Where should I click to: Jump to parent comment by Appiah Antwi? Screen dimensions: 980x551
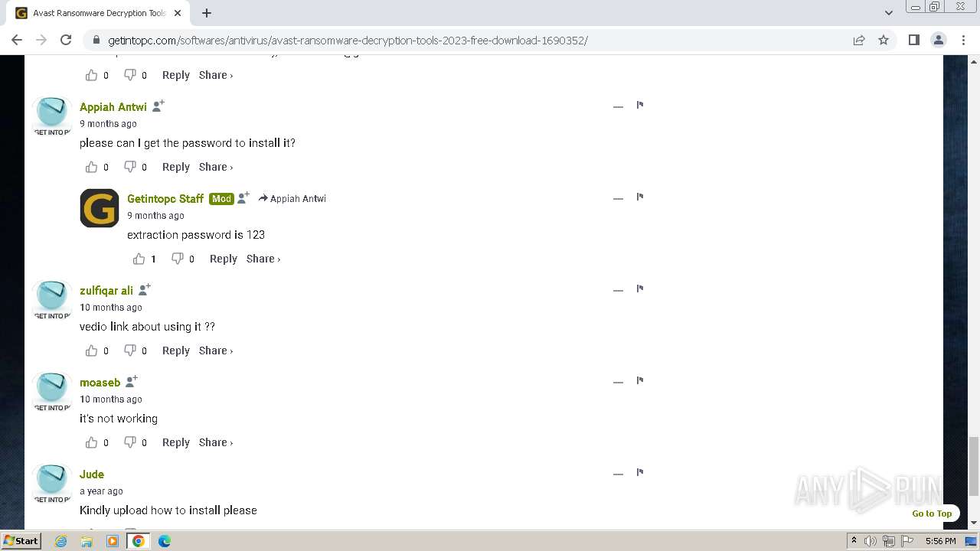point(292,199)
